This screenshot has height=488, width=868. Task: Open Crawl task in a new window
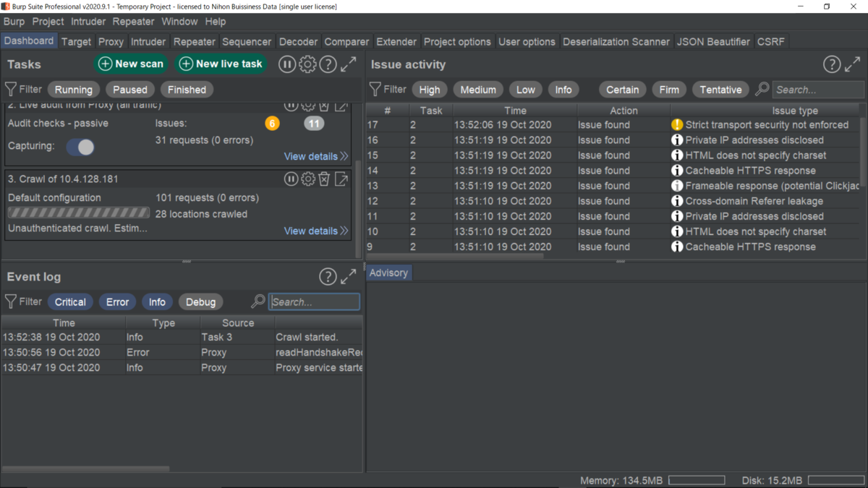[x=341, y=179]
